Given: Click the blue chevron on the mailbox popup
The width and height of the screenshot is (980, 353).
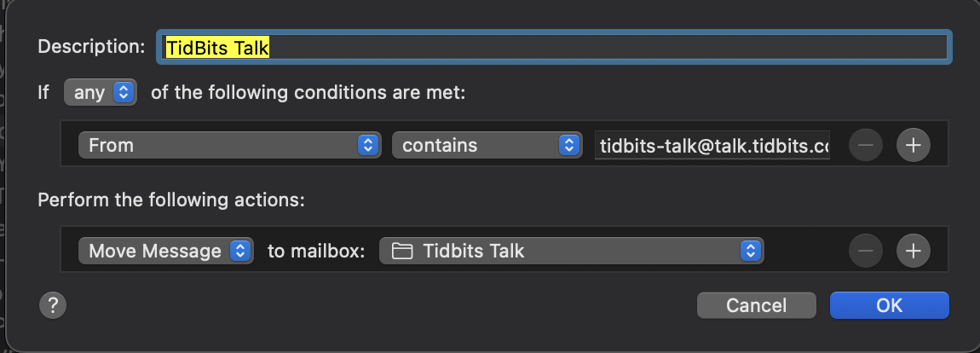Looking at the screenshot, I should tap(751, 251).
